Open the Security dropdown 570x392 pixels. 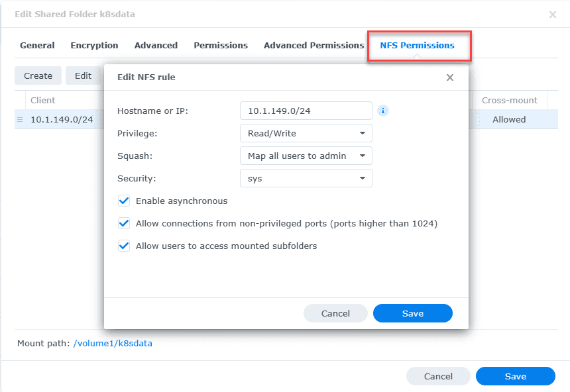pos(306,178)
